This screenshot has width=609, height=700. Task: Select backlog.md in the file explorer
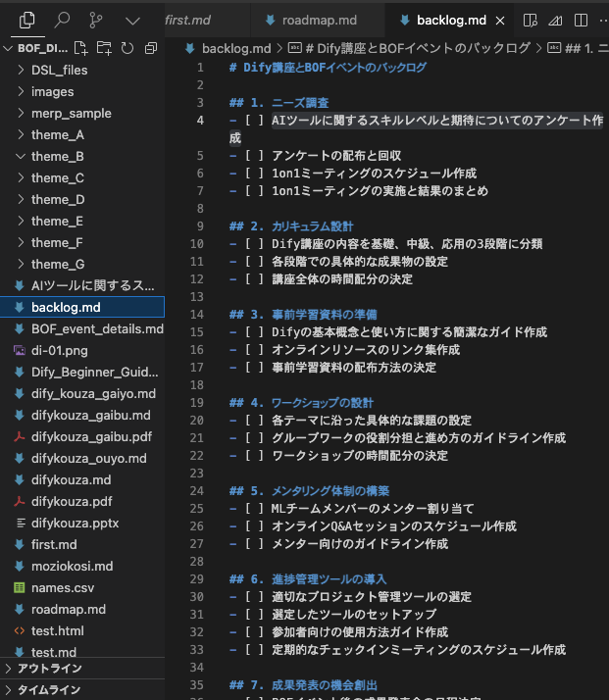[x=82, y=307]
